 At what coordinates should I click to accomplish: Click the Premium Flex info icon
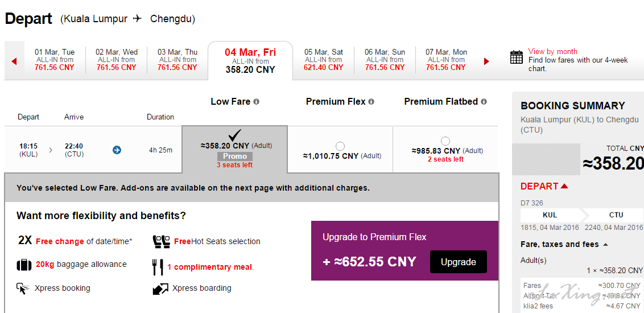371,102
